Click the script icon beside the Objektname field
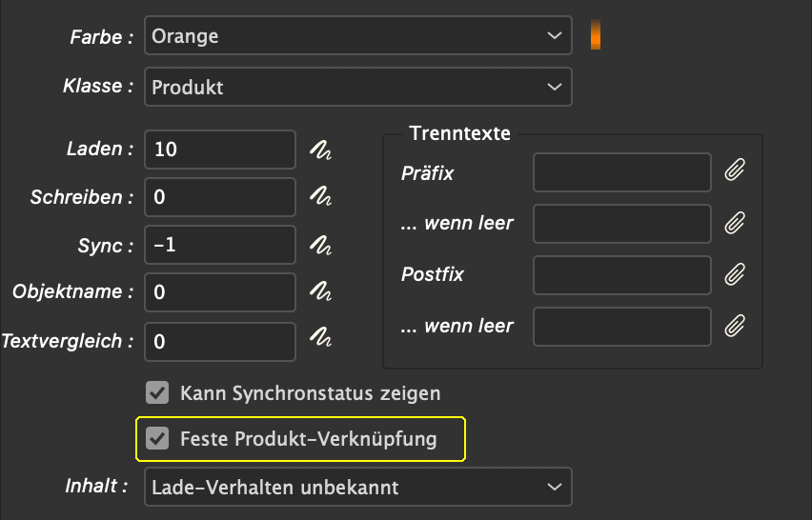Image resolution: width=812 pixels, height=520 pixels. [320, 291]
